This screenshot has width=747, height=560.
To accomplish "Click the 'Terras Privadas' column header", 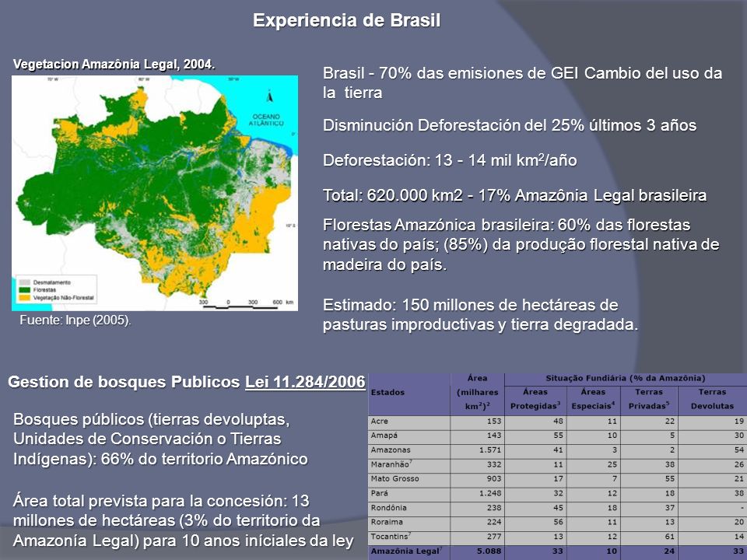I will 649,399.
